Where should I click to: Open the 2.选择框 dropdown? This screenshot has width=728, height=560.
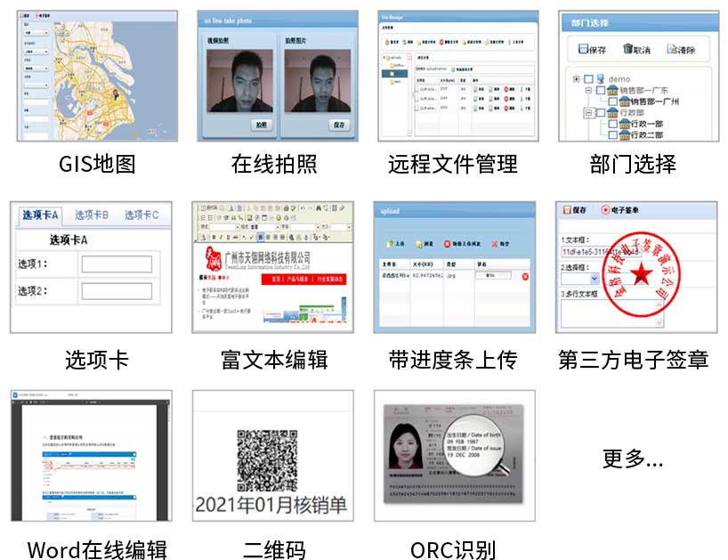click(x=595, y=279)
